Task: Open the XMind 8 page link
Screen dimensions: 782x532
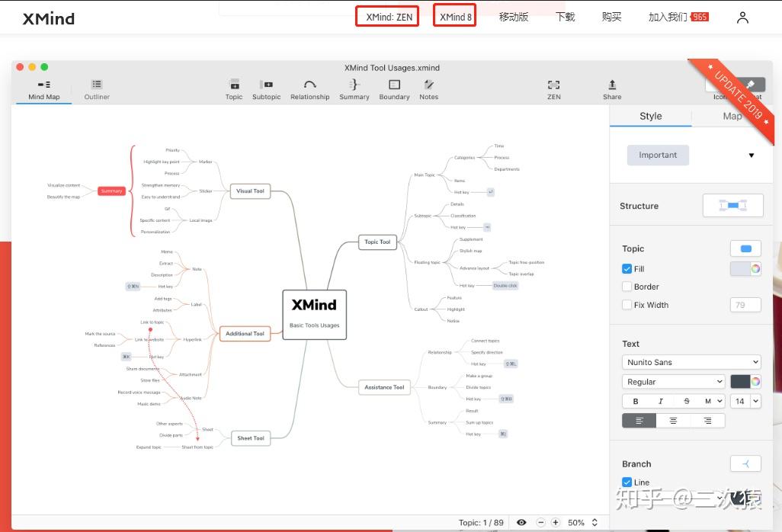Action: click(454, 17)
